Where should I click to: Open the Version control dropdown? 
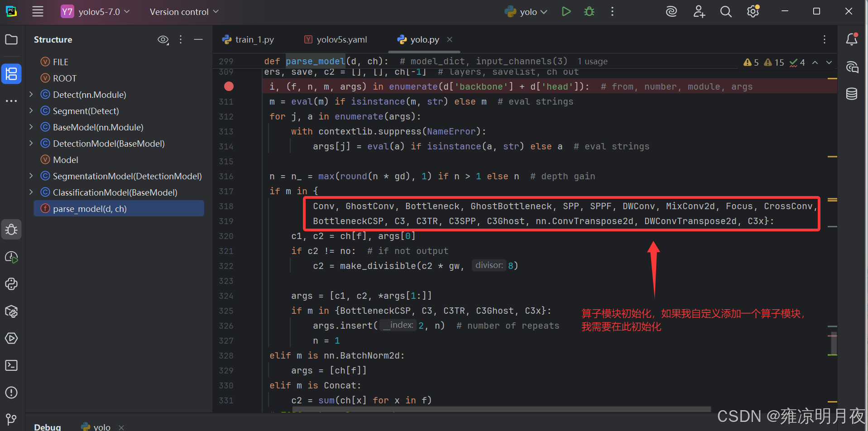[x=184, y=12]
